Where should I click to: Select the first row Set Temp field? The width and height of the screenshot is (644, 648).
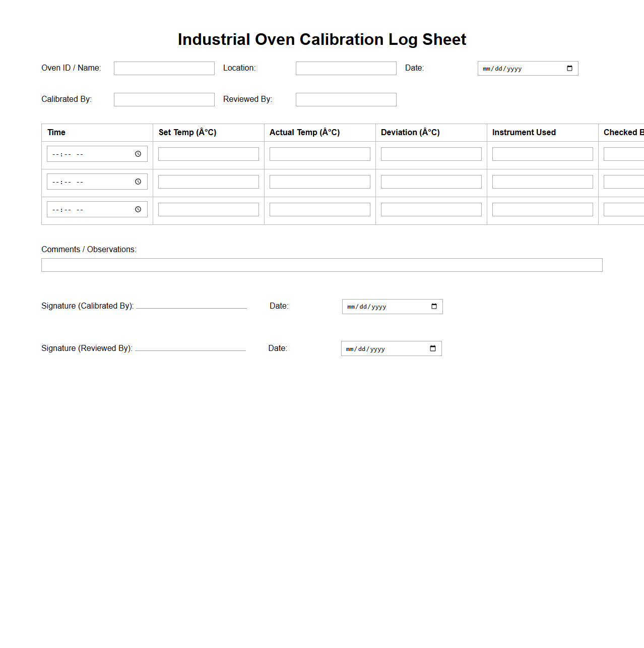208,154
